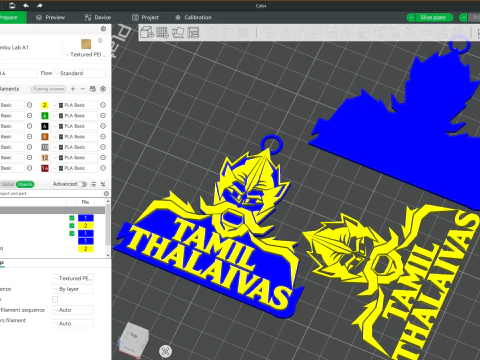Open PLA Basic dropdown for filament 2
Screen dimensions: 480x360
(x=74, y=105)
